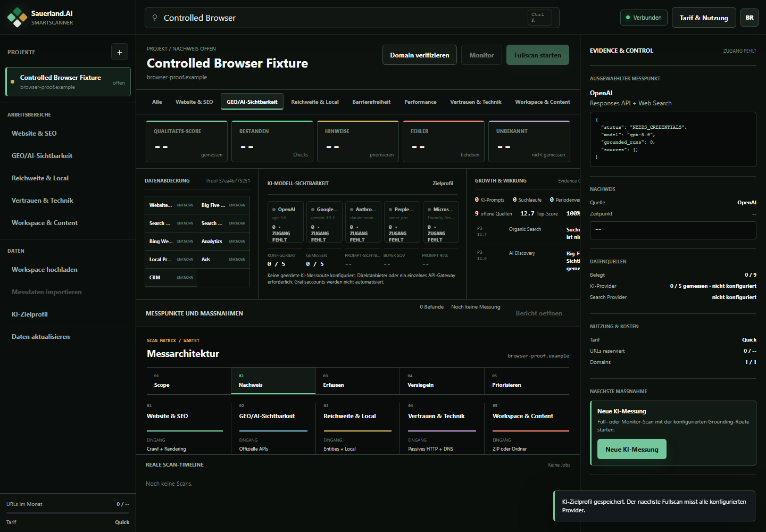Select step 02 Nachweis
The height and width of the screenshot is (532, 766).
click(x=273, y=381)
